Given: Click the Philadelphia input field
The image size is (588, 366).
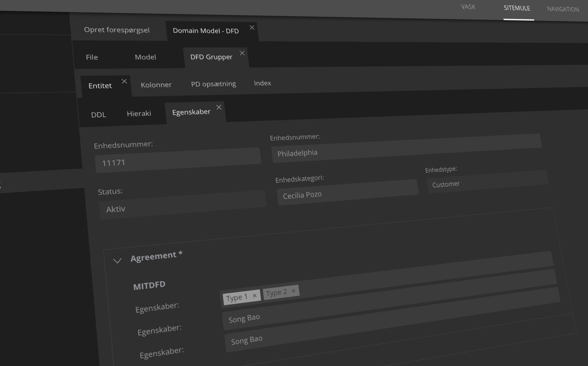Looking at the screenshot, I should [406, 148].
